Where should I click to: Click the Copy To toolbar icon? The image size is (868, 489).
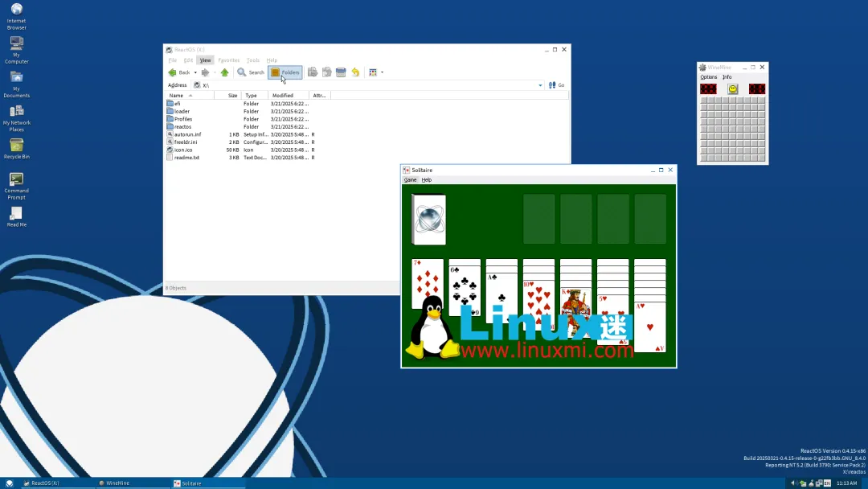pos(326,72)
